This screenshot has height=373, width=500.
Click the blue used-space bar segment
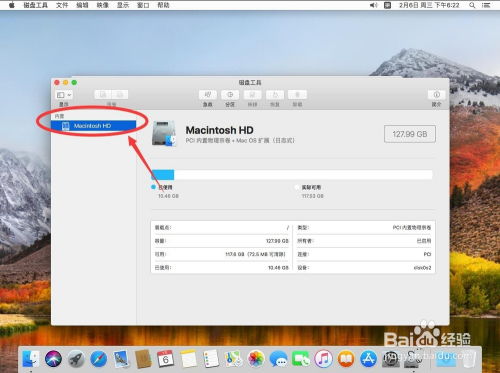point(163,175)
